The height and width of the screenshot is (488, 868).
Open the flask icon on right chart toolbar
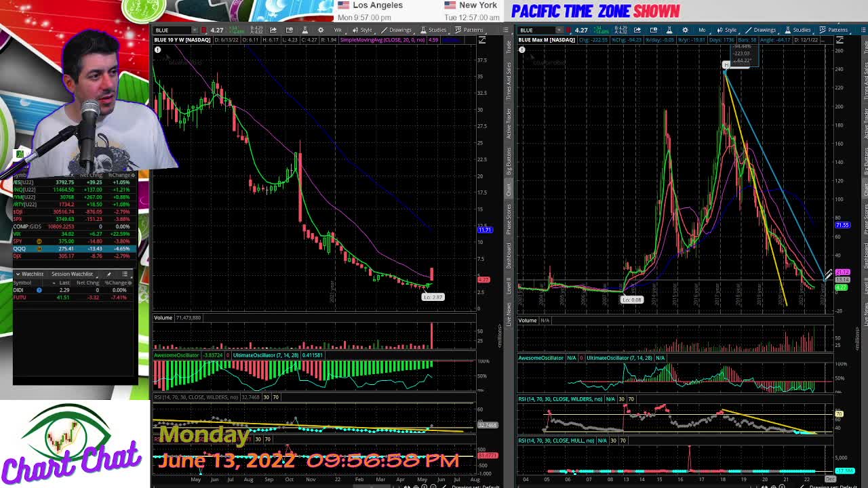pyautogui.click(x=669, y=30)
